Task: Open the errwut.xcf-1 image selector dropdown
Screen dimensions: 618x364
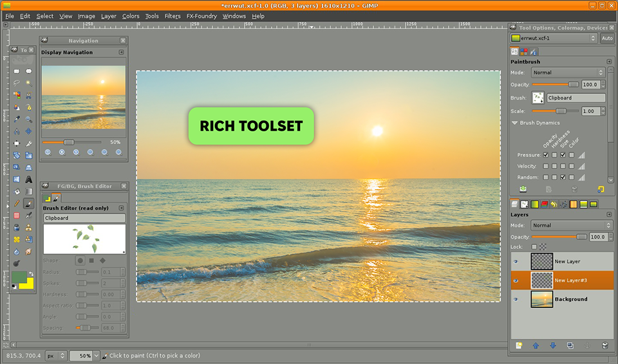Action: pos(554,38)
